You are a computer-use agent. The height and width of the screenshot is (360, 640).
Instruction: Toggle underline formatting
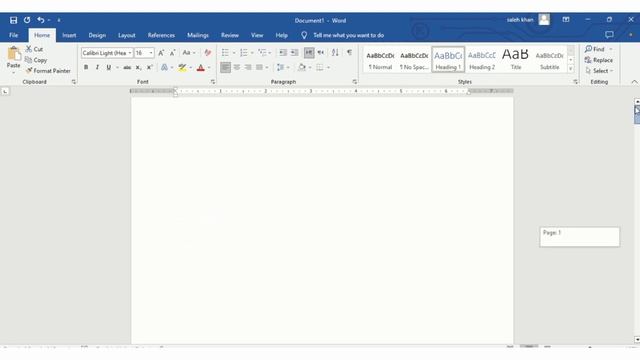click(109, 67)
